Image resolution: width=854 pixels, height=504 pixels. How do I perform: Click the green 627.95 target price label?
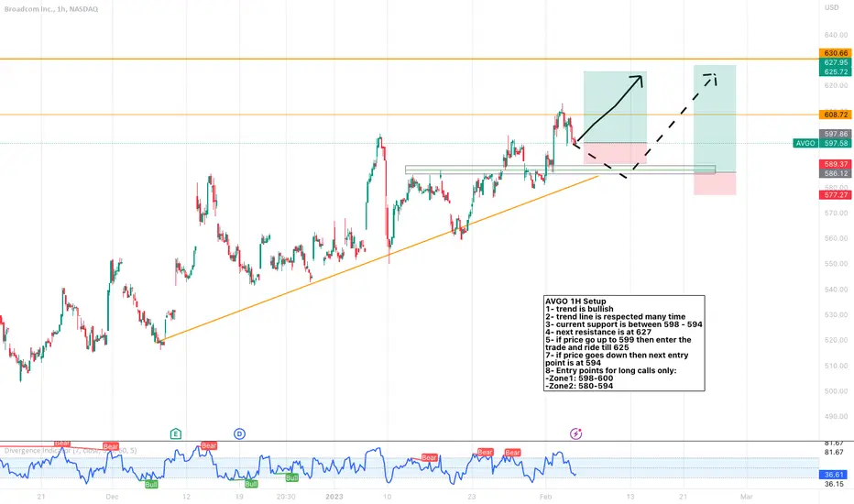pyautogui.click(x=836, y=62)
